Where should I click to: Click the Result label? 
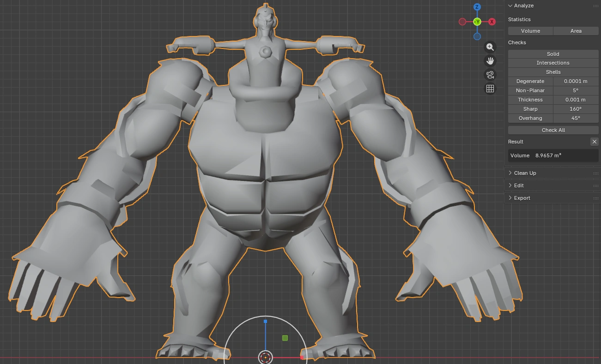click(x=516, y=142)
